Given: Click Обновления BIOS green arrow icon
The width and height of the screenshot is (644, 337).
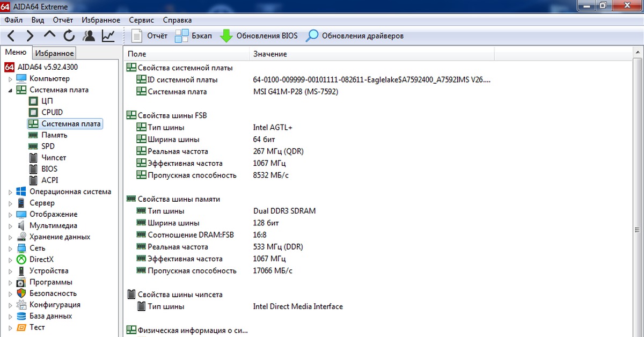Looking at the screenshot, I should click(x=227, y=36).
